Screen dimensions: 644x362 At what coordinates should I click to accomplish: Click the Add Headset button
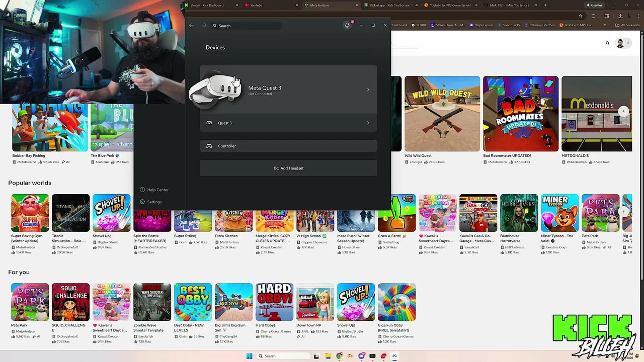288,168
